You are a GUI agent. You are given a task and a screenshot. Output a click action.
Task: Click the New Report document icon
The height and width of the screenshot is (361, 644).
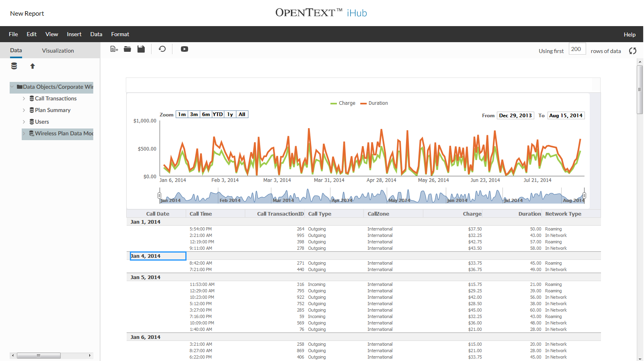(x=114, y=49)
